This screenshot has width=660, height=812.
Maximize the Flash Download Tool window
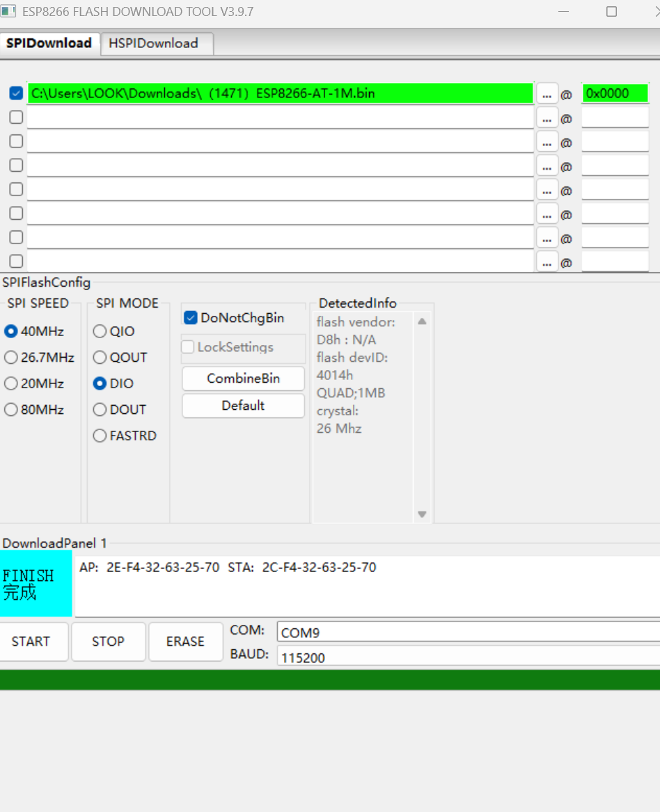pos(611,11)
